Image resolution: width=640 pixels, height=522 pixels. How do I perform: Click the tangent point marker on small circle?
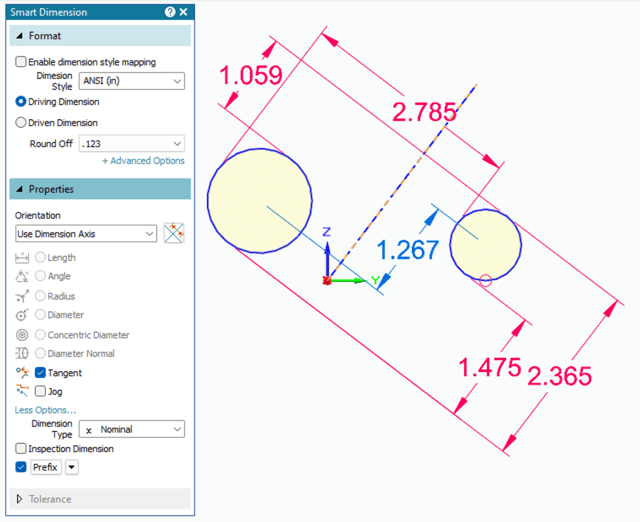485,280
